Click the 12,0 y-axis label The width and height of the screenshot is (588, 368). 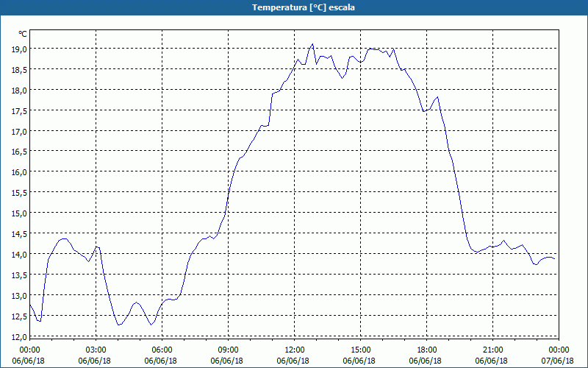pos(20,336)
